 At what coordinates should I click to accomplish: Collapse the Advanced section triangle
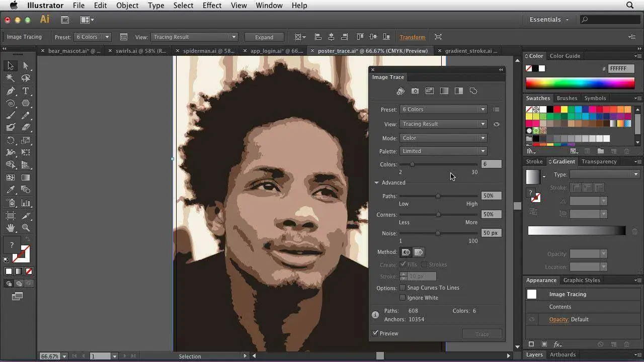(x=376, y=183)
